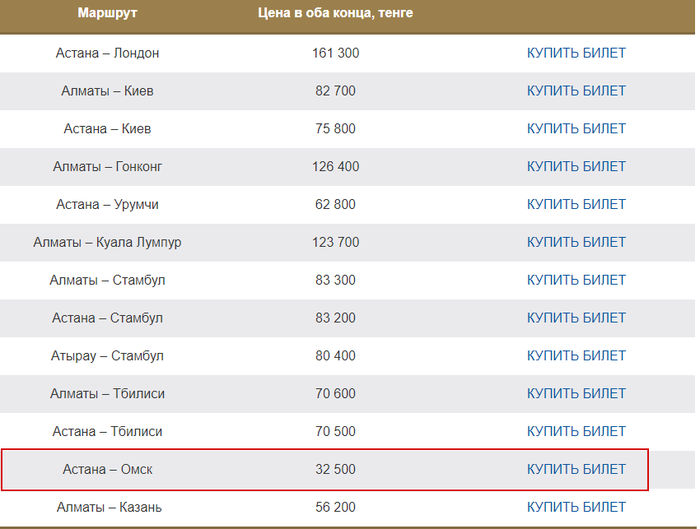Screen dimensions: 700x529
Task: Buy ticket for Алматы – Казань
Action: point(576,507)
